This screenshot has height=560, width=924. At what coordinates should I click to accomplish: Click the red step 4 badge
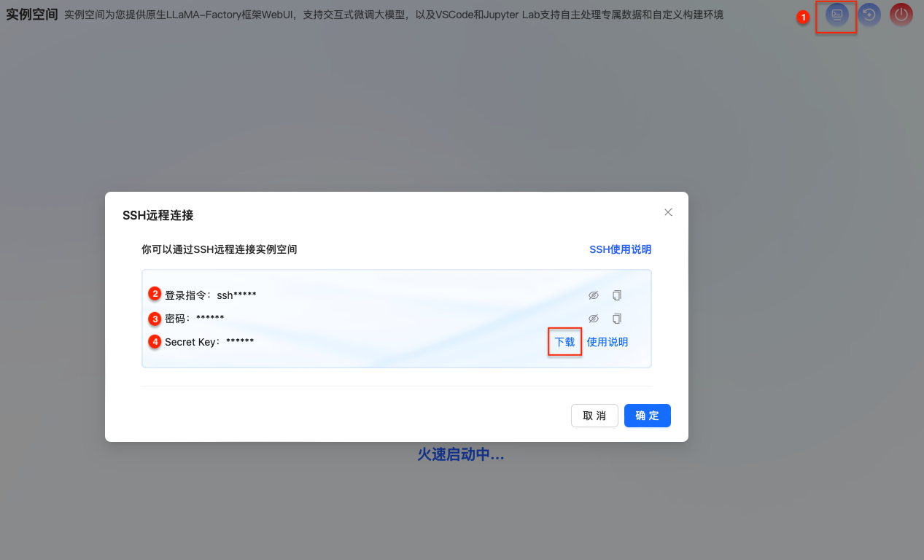click(155, 341)
